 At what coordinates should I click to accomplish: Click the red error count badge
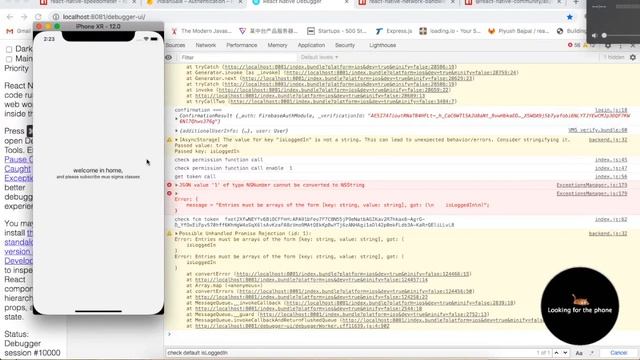click(574, 45)
